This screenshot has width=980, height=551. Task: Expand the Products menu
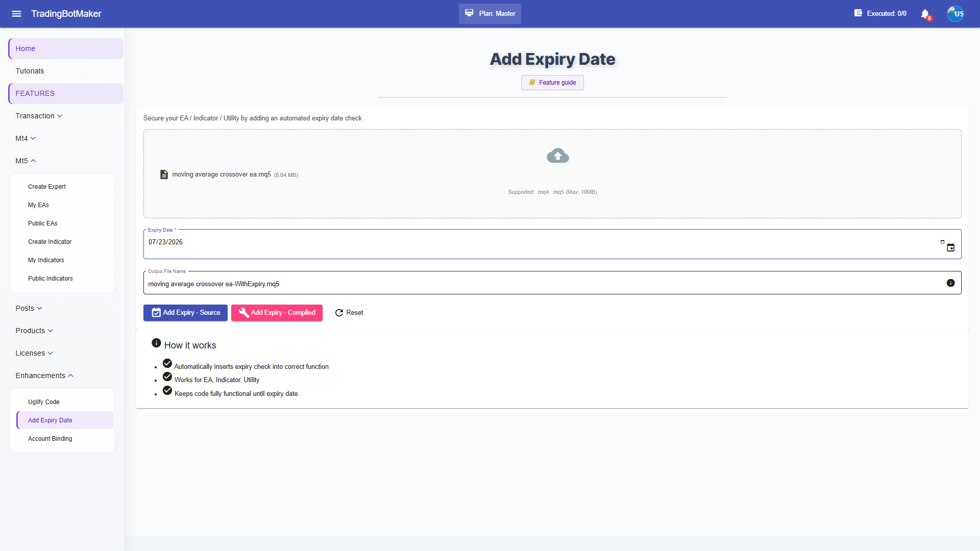(x=34, y=331)
